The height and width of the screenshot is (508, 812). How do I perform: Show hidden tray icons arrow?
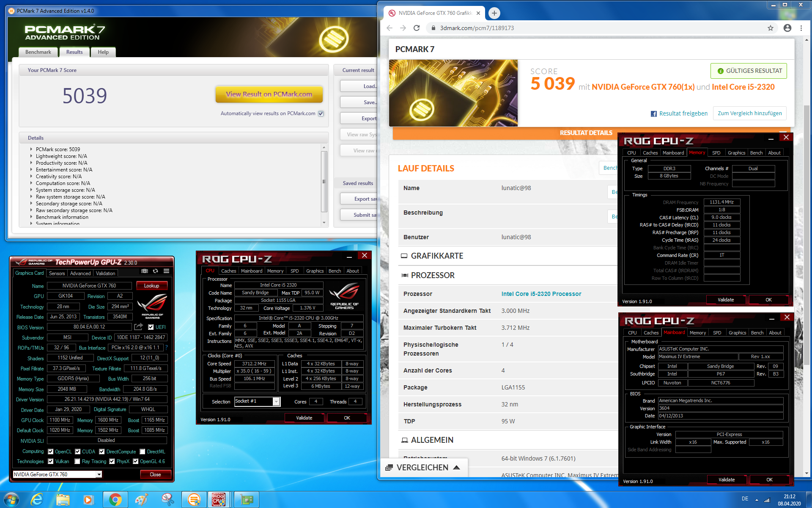757,500
